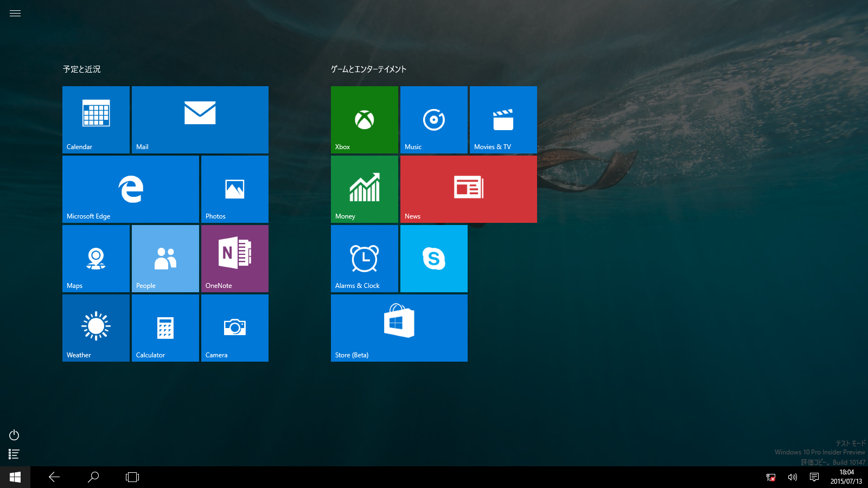Image resolution: width=868 pixels, height=488 pixels.
Task: Open the Music tile
Action: point(434,120)
